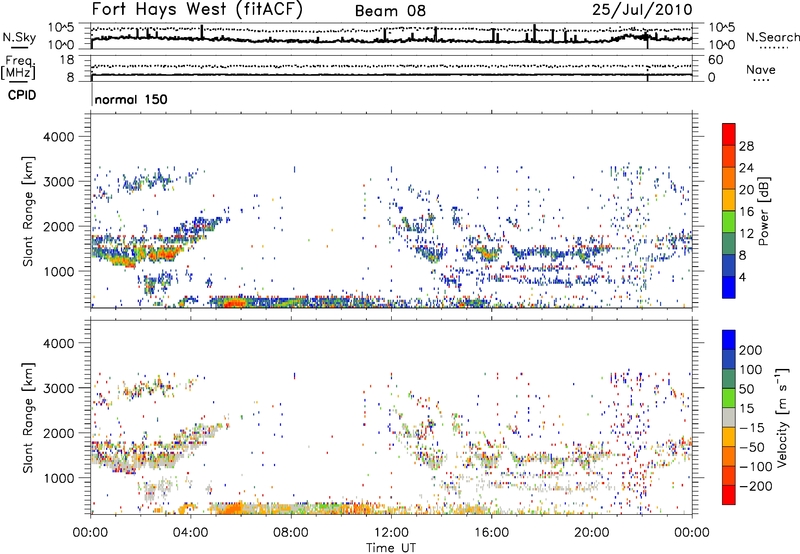Click the '20:00' time tick label

coord(592,533)
